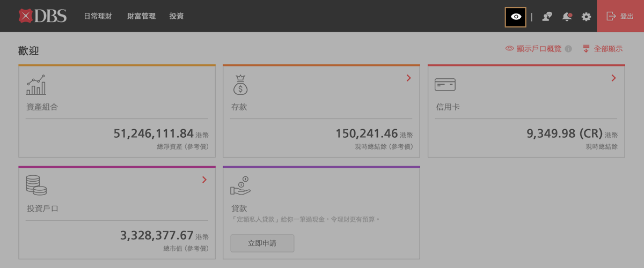Click the DBS logo
The height and width of the screenshot is (268, 644).
point(42,16)
